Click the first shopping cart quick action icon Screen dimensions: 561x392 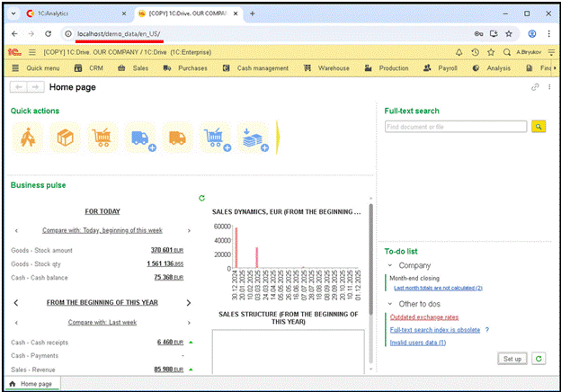click(x=102, y=138)
